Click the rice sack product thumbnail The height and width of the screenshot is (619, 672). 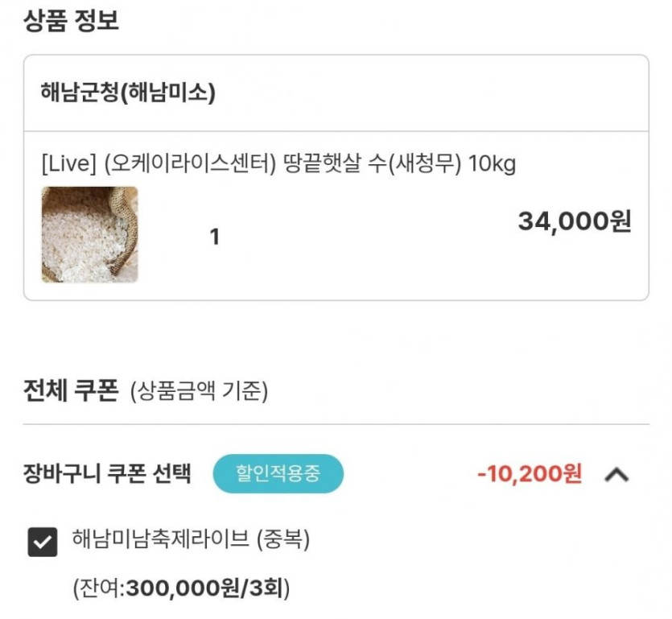tap(89, 234)
